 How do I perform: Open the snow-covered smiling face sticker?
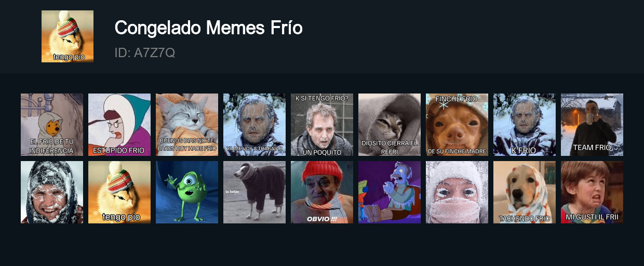click(x=52, y=192)
